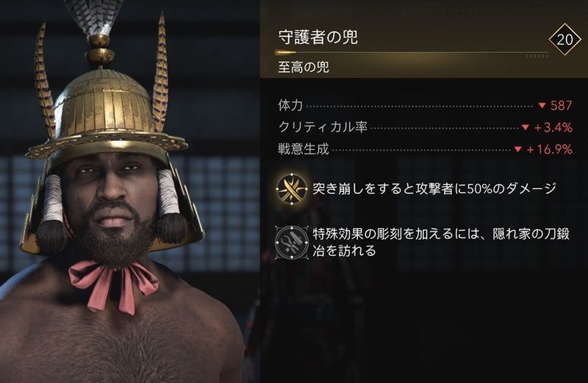Click the gold upgrade progress bar
The height and width of the screenshot is (383, 588).
point(412,52)
